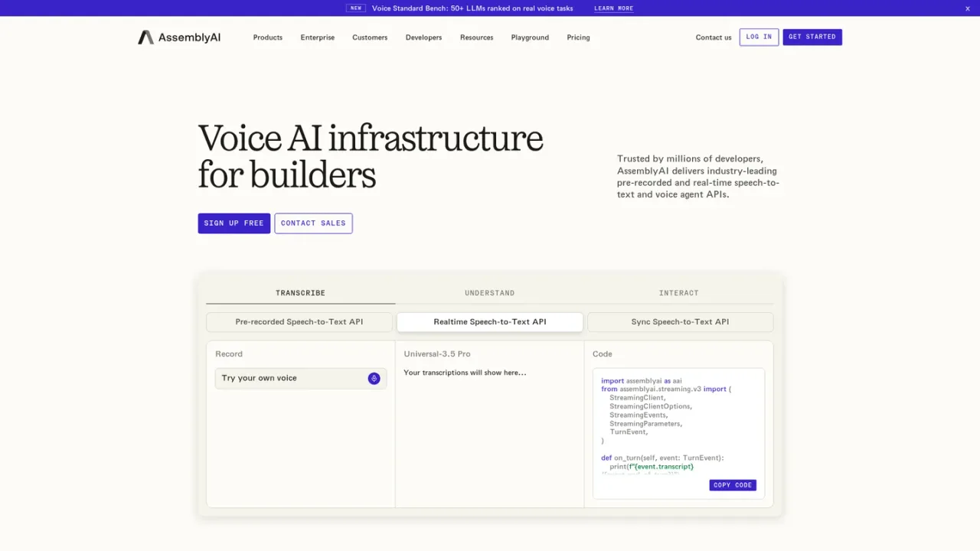Open the Enterprise page
The height and width of the screenshot is (551, 980).
(318, 37)
